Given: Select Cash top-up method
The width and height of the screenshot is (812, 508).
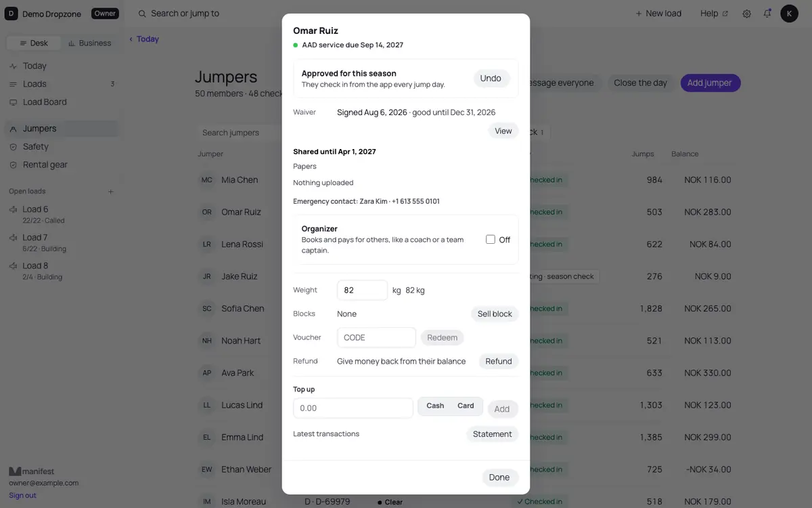Looking at the screenshot, I should (x=435, y=406).
